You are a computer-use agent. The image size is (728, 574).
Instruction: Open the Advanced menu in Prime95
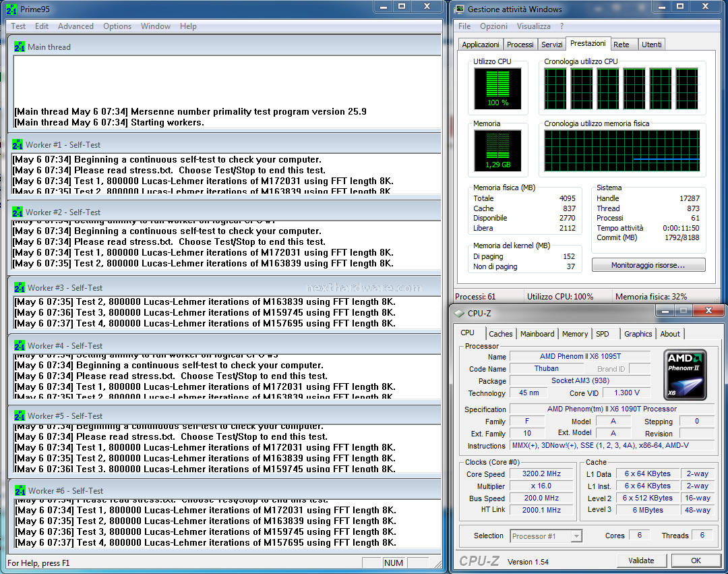(75, 26)
